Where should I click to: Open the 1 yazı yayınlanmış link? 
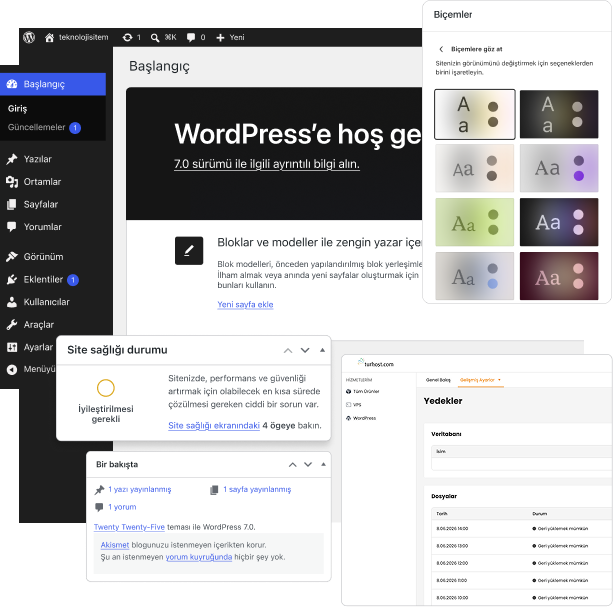pos(140,489)
